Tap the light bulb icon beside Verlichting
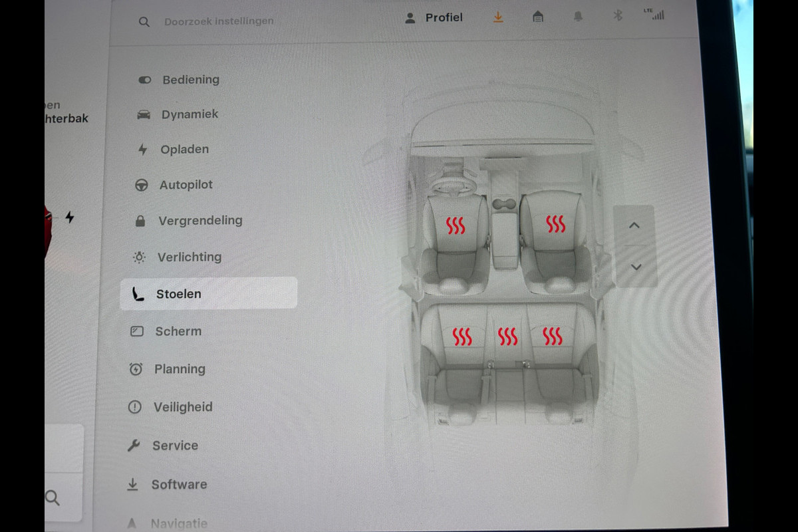Screen dimensions: 798x532 (x=139, y=257)
